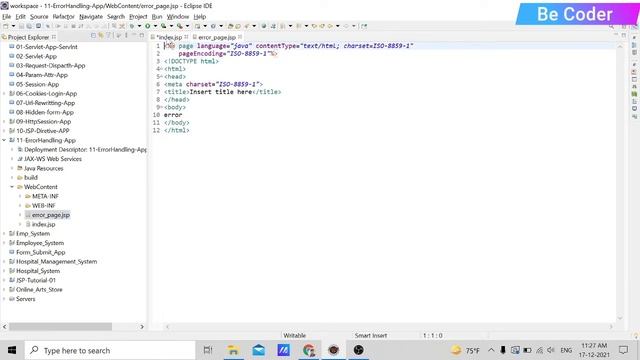Select index.jsp in Project Explorer
640x360 pixels.
pos(43,224)
